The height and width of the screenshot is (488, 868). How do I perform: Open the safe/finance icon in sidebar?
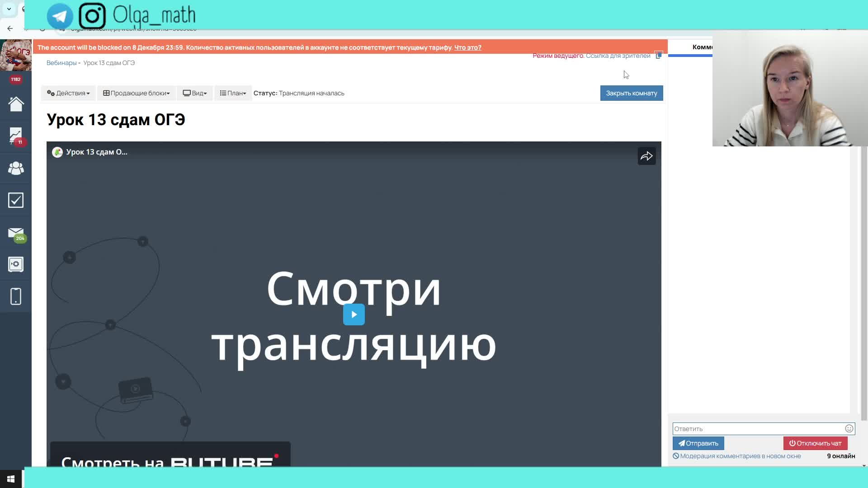coord(16,264)
